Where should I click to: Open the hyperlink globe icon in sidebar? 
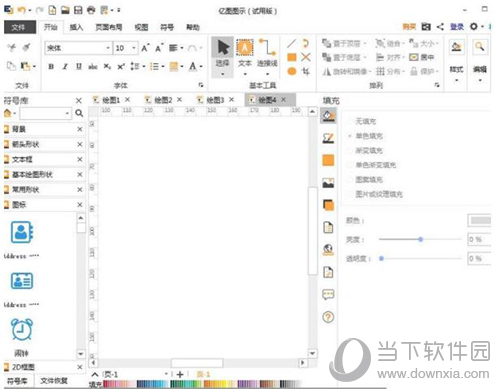click(328, 250)
